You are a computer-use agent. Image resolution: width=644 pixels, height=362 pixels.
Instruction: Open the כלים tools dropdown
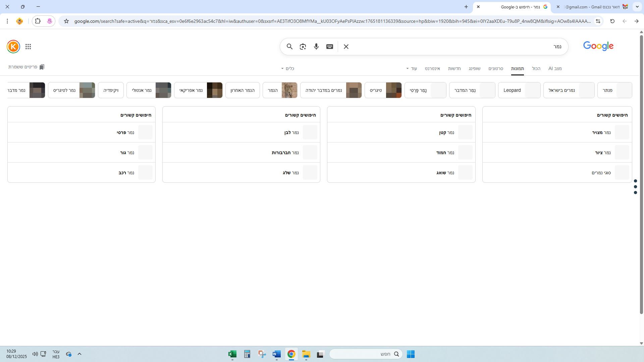288,68
